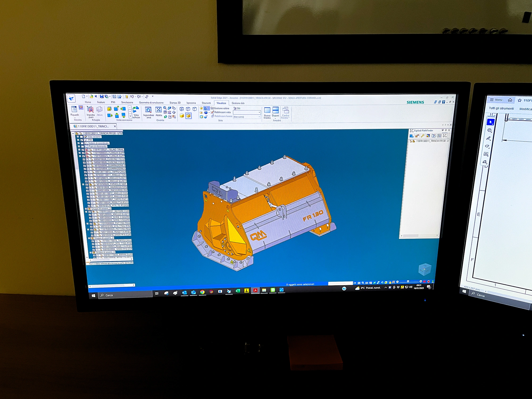Expand the 5010250028_PARAOLIO NBR node
Screen dimensions: 532x399
coord(83,184)
